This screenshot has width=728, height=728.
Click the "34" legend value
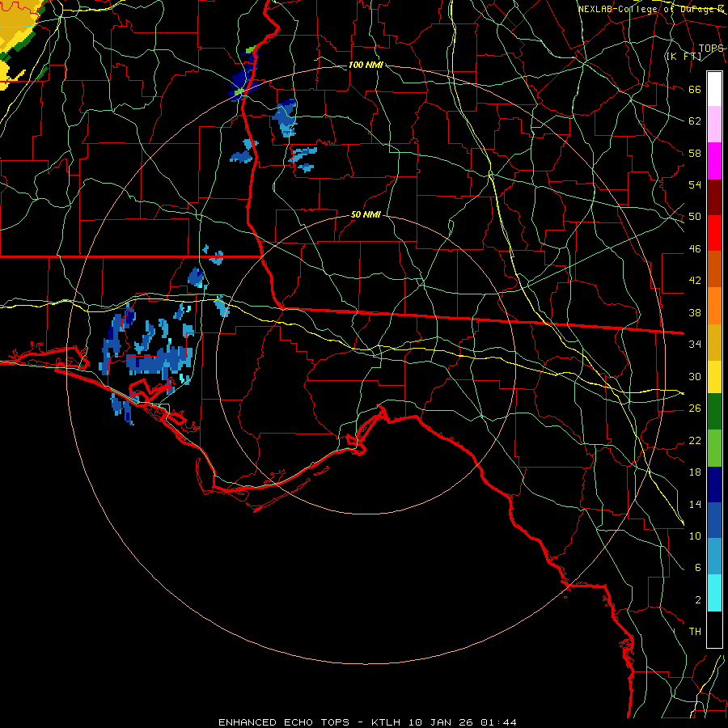pyautogui.click(x=695, y=345)
